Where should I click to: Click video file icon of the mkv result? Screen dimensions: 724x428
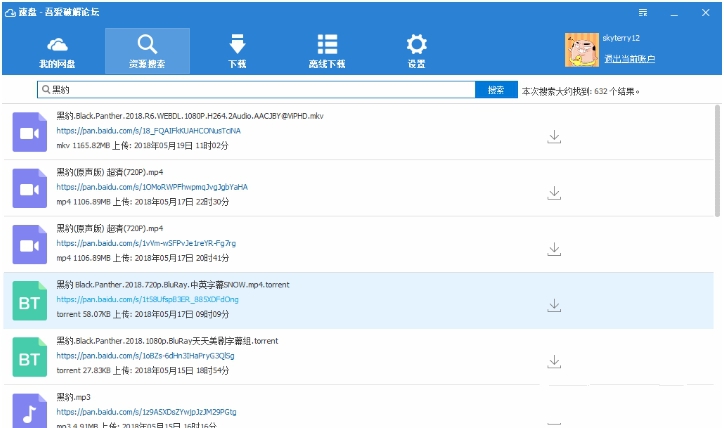pos(30,132)
